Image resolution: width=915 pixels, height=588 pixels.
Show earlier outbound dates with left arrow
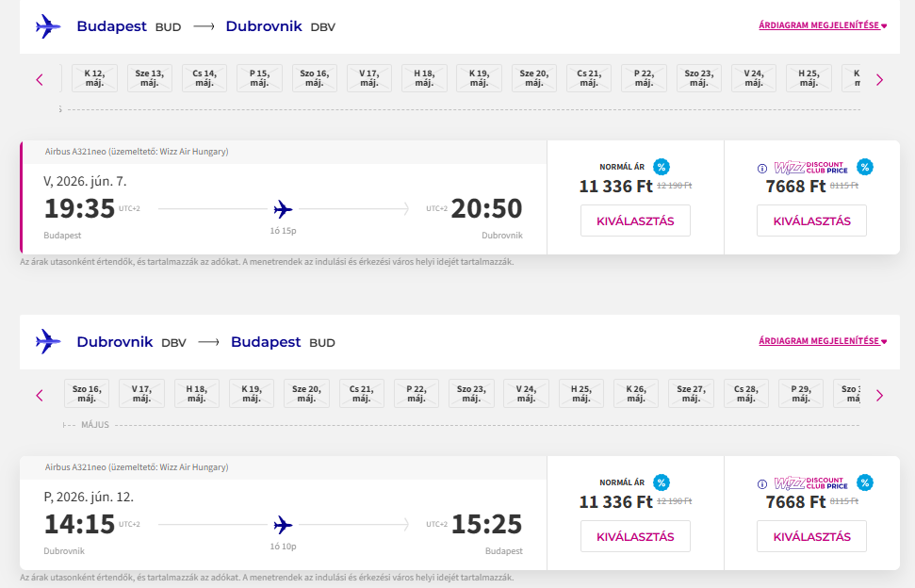[x=40, y=80]
